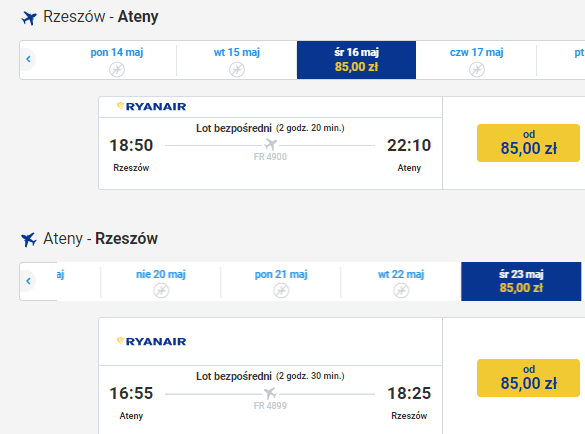
Task: Go to previous dates for Ateny - Rzeszów
Action: pos(28,281)
